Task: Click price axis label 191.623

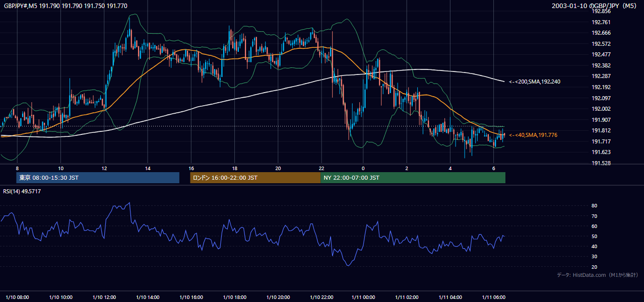Action: 601,152
